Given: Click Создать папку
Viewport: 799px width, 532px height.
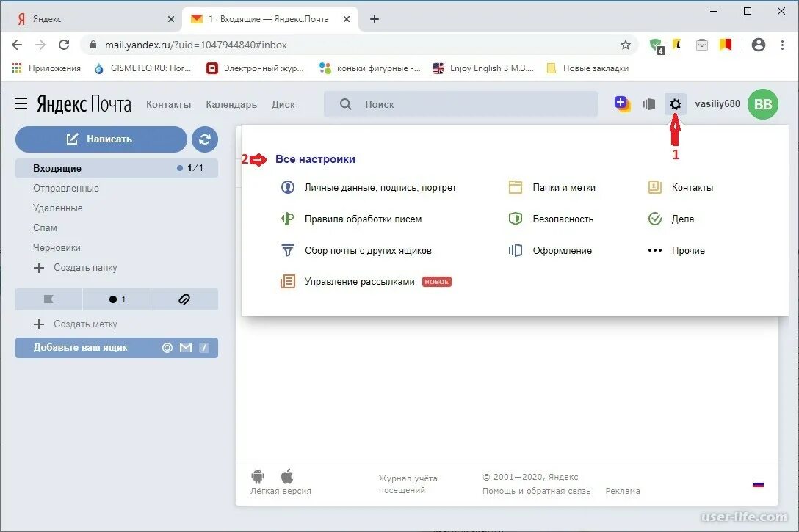Looking at the screenshot, I should [76, 268].
